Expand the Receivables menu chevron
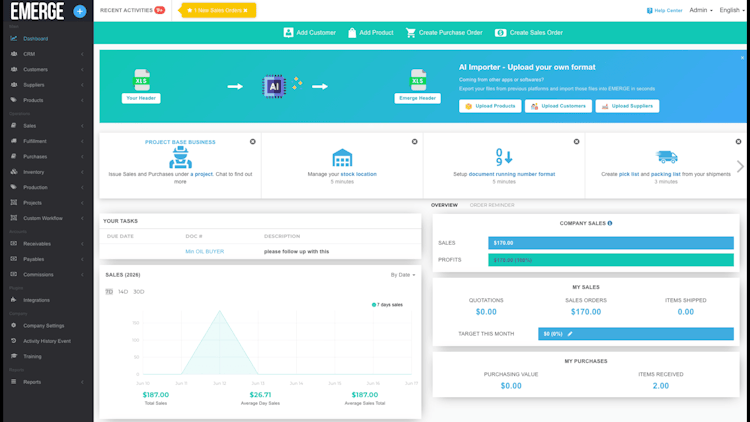 tap(82, 244)
